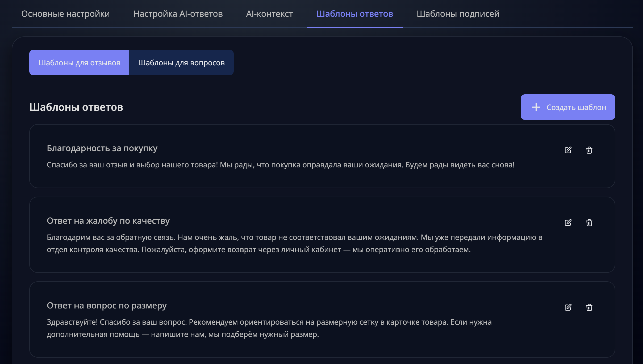Open editor for «Ответ на жалобу по качеству»
The image size is (643, 364).
click(x=568, y=223)
